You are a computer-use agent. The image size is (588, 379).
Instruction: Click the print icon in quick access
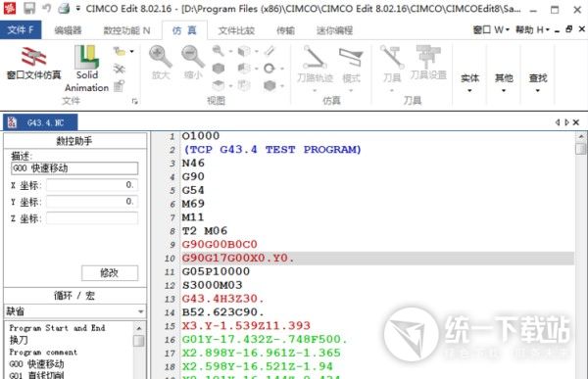pos(64,8)
